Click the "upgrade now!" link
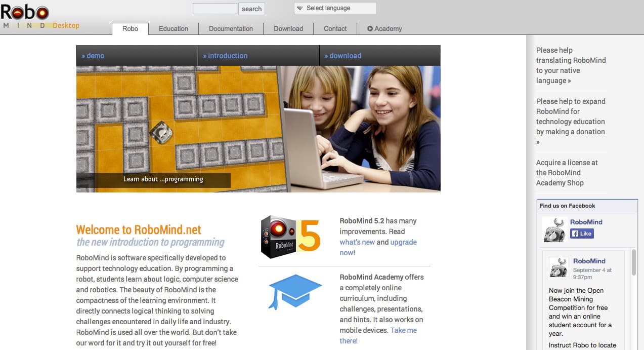 click(x=403, y=242)
